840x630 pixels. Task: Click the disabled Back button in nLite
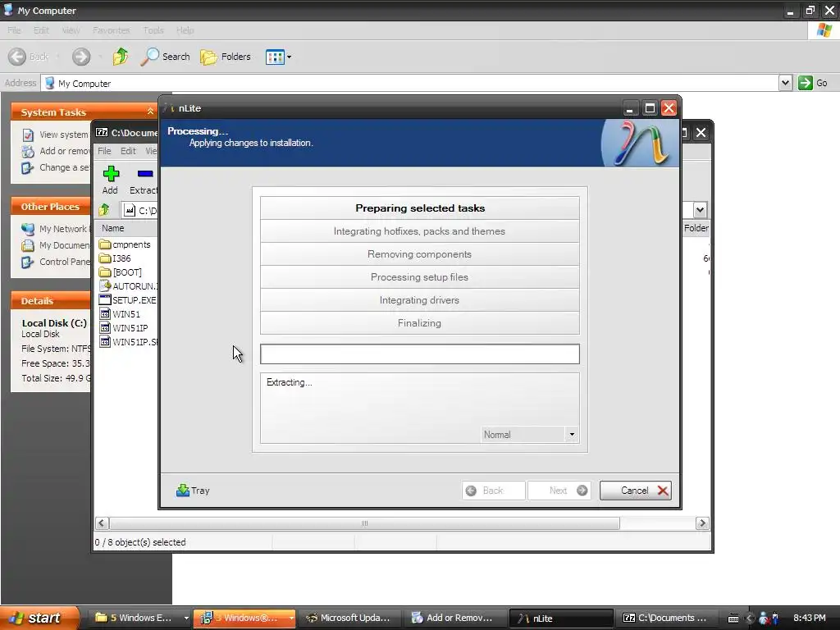(493, 491)
